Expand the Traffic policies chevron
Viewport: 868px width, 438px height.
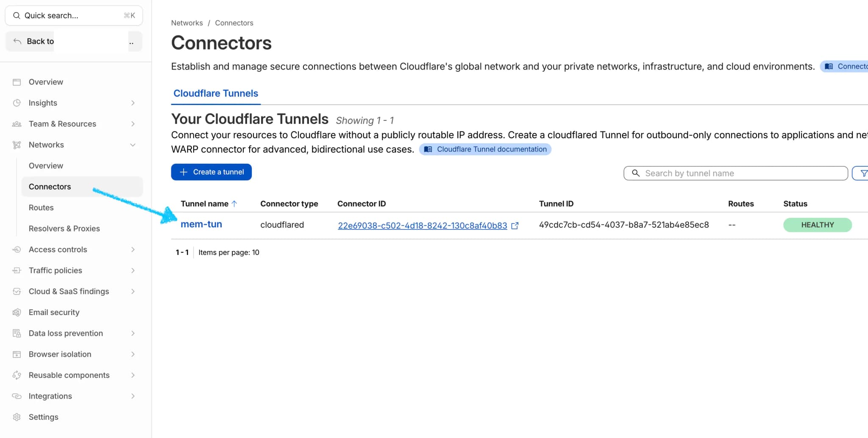pos(133,271)
